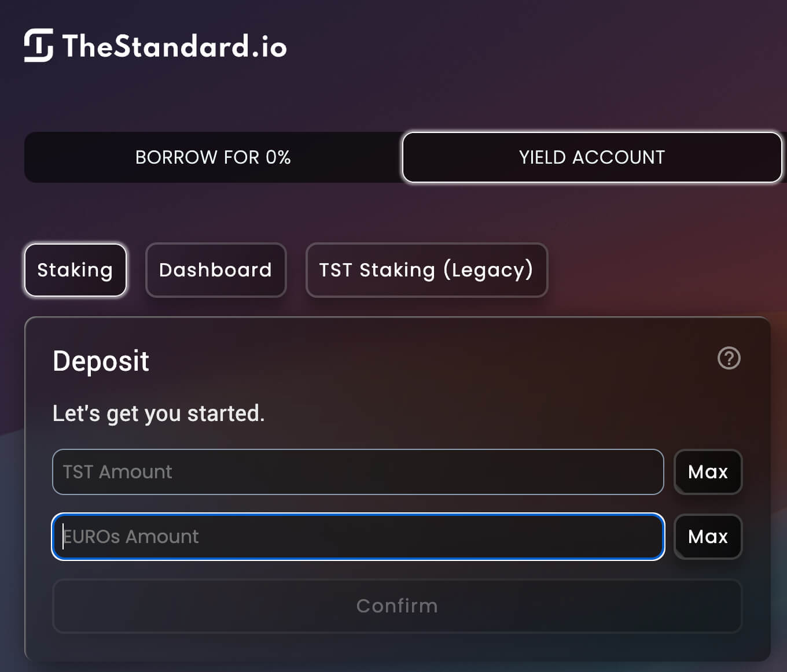The image size is (787, 672).
Task: Select the TheStandard.io brand name text
Action: [x=174, y=46]
